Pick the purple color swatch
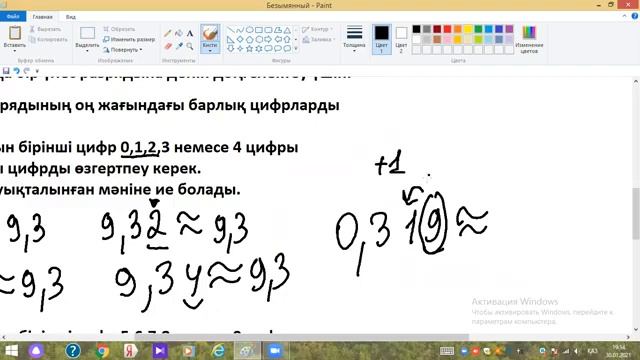 (509, 29)
